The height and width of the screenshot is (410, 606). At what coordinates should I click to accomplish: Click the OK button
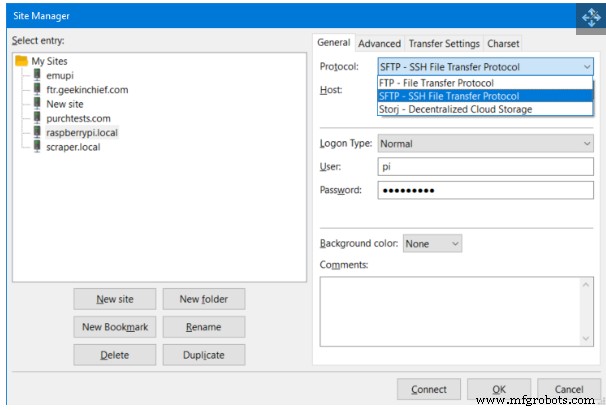click(x=499, y=389)
